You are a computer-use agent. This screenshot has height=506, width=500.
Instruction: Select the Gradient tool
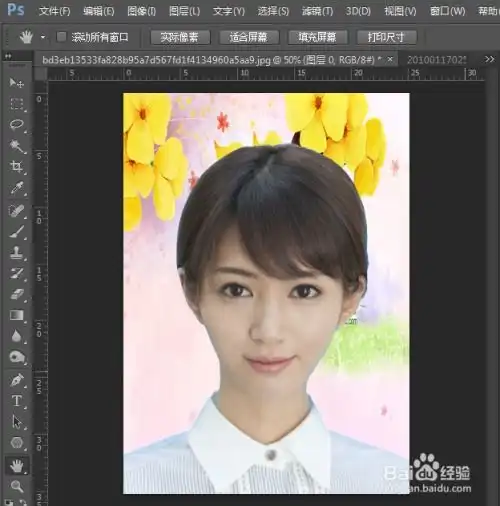pyautogui.click(x=16, y=315)
